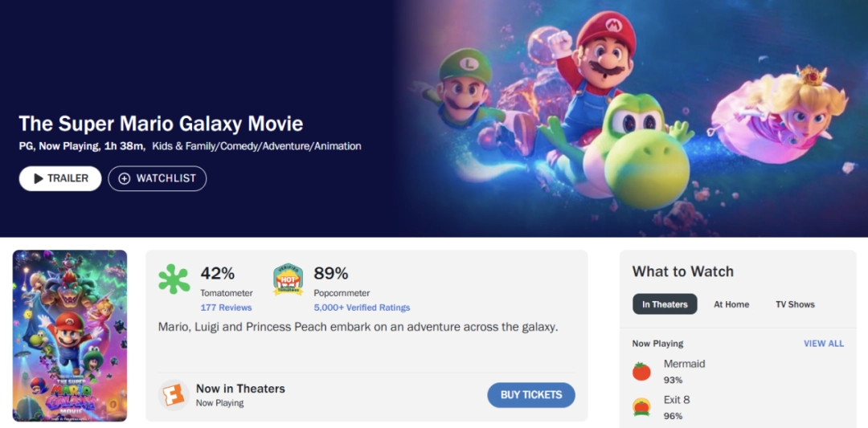Switch to the At Home tab

pyautogui.click(x=731, y=304)
